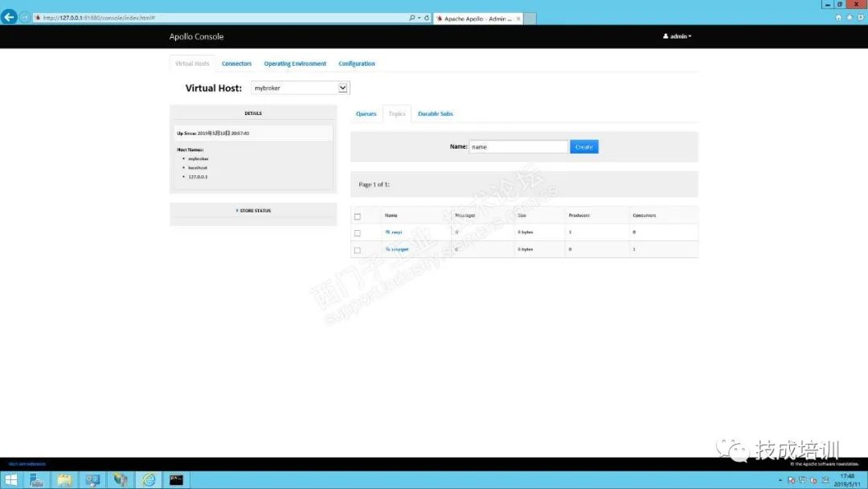Click the DETAILS panel heading
This screenshot has height=489, width=868.
253,113
